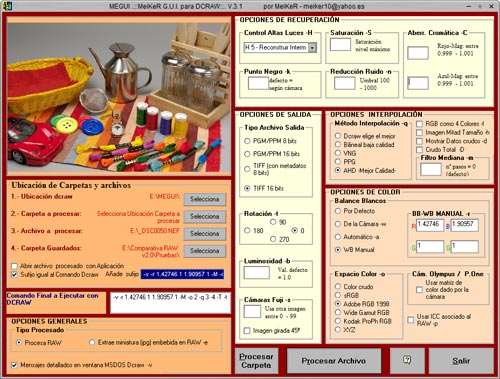Select the Procesa RAW radio button
The image size is (500, 379).
click(19, 342)
